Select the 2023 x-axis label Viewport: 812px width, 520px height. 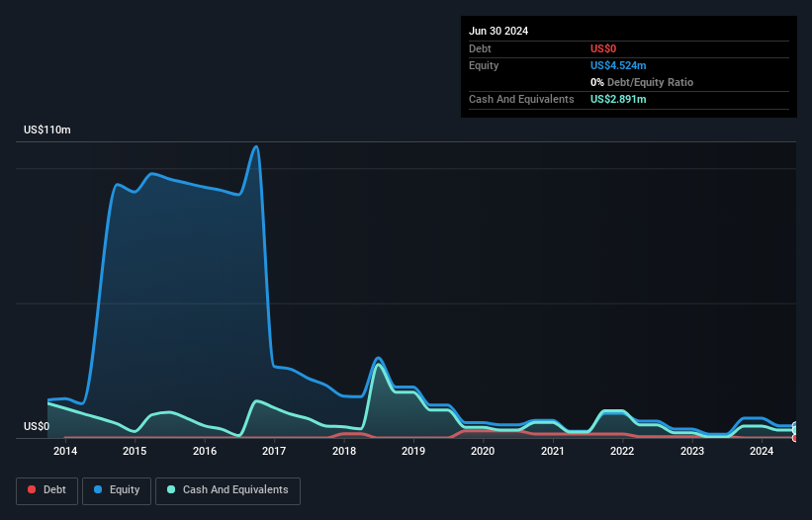(x=692, y=451)
